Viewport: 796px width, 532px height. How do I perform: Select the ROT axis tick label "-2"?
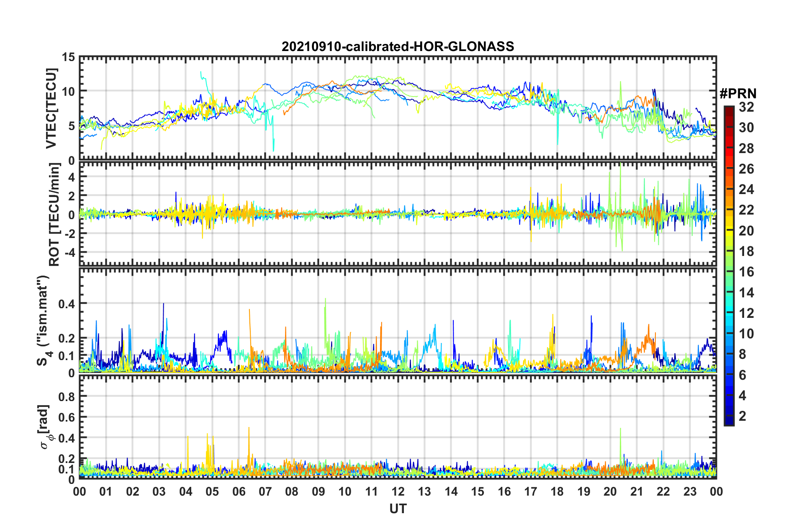click(x=70, y=234)
